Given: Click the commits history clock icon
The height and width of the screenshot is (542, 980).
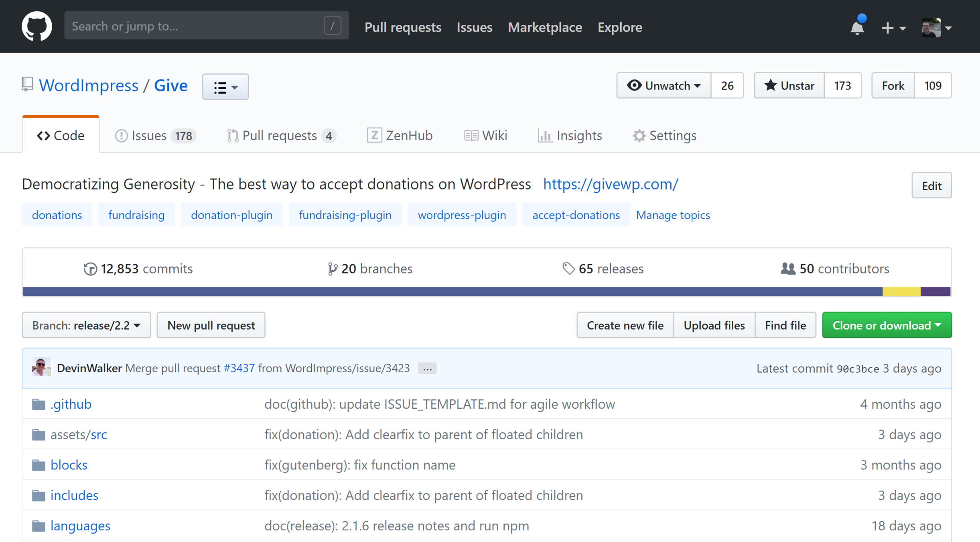Looking at the screenshot, I should coord(90,269).
